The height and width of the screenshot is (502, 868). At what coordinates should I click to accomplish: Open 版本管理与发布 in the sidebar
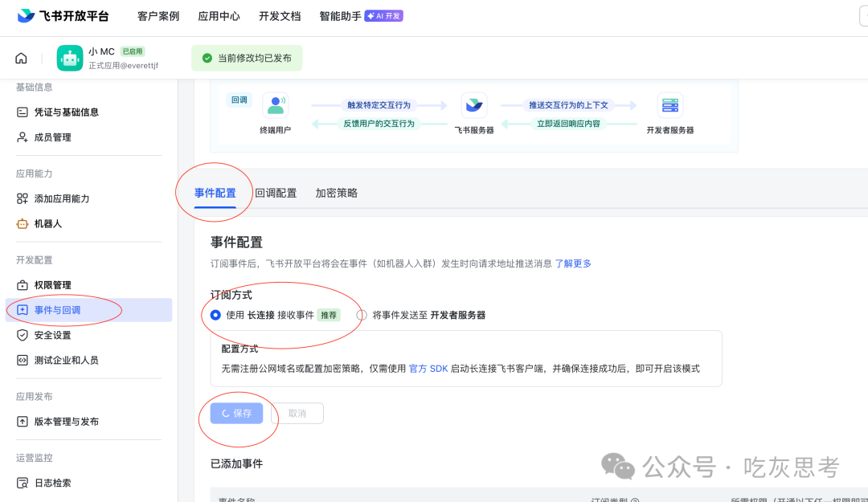coord(67,422)
